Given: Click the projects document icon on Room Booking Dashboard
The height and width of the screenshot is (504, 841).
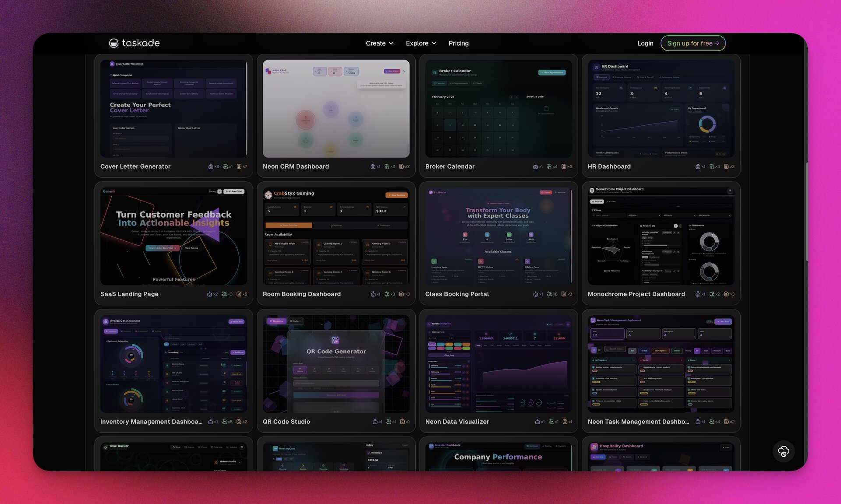Looking at the screenshot, I should pos(402,294).
